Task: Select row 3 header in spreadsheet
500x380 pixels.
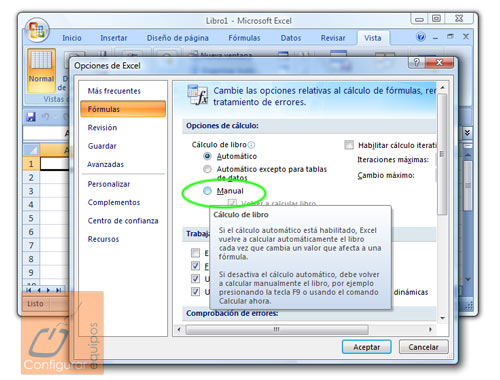Action: pos(31,191)
